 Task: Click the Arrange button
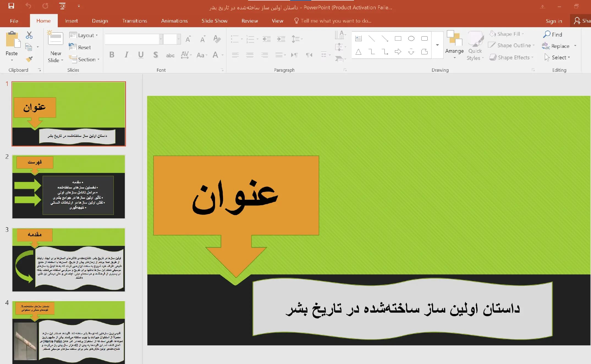454,45
